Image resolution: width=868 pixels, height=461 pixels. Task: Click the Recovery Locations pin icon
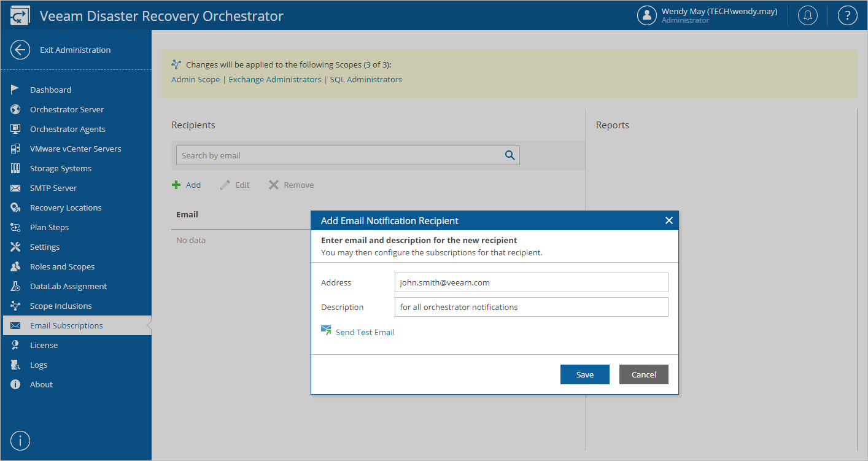(16, 207)
